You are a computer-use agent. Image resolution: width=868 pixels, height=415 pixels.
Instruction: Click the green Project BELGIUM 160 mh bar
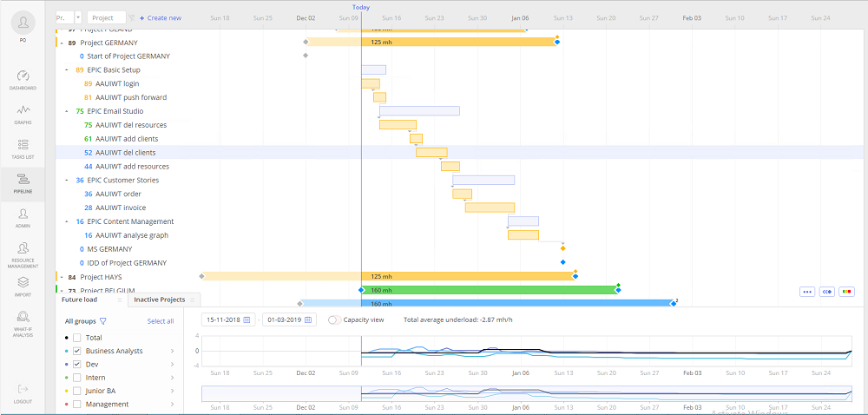490,290
